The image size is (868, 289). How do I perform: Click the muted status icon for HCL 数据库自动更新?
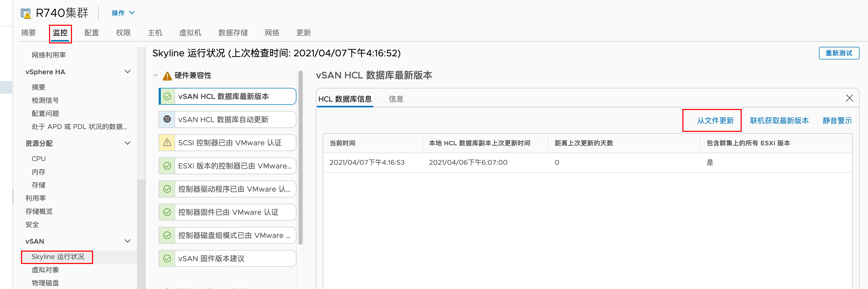point(167,119)
